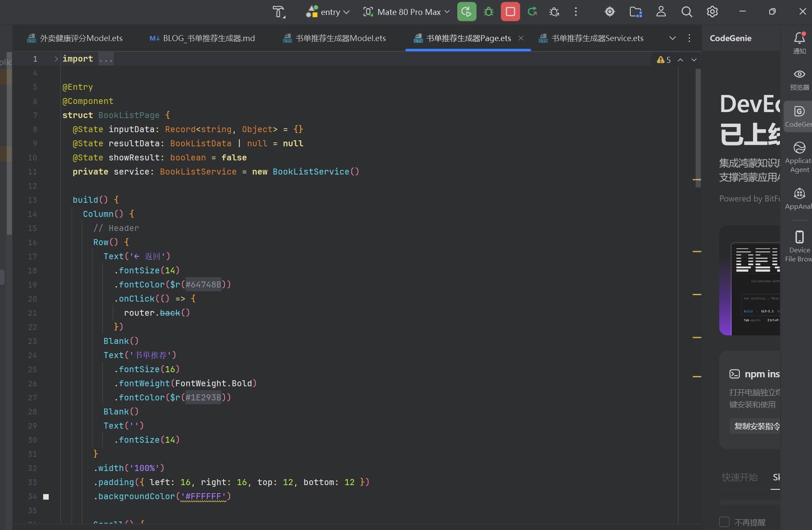Click the green Run app button
This screenshot has height=530, width=812.
click(x=466, y=12)
